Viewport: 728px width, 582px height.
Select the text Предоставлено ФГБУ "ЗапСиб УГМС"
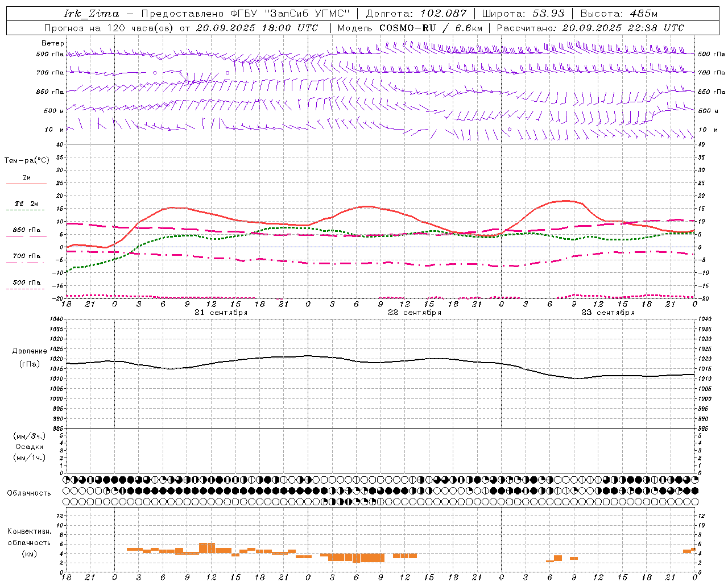[246, 14]
